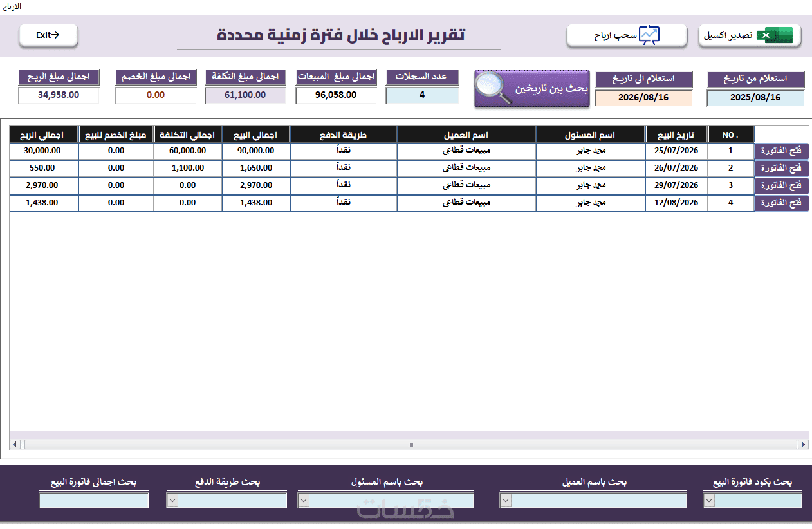The image size is (812, 529).
Task: Expand the payment method search dropdown
Action: (x=172, y=501)
